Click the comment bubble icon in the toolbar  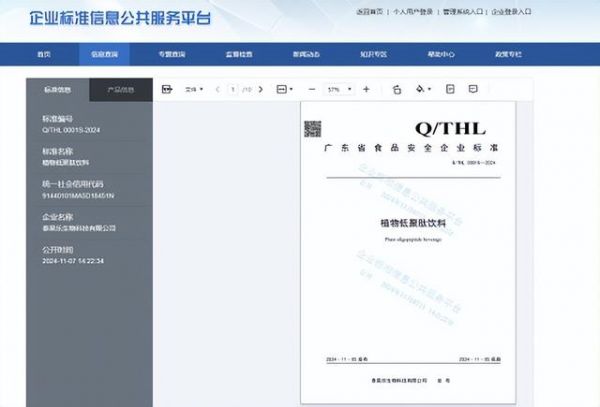[473, 89]
